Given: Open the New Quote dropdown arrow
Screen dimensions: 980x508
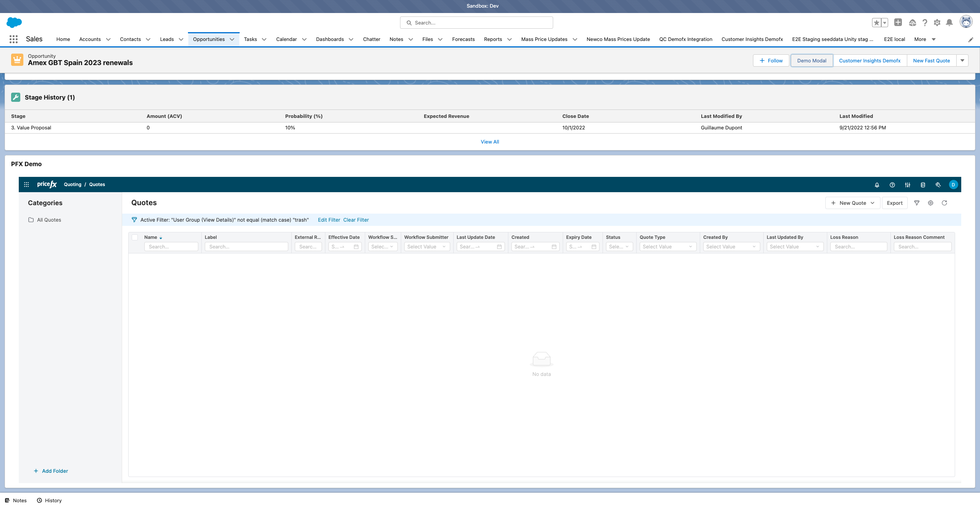Looking at the screenshot, I should (x=872, y=203).
